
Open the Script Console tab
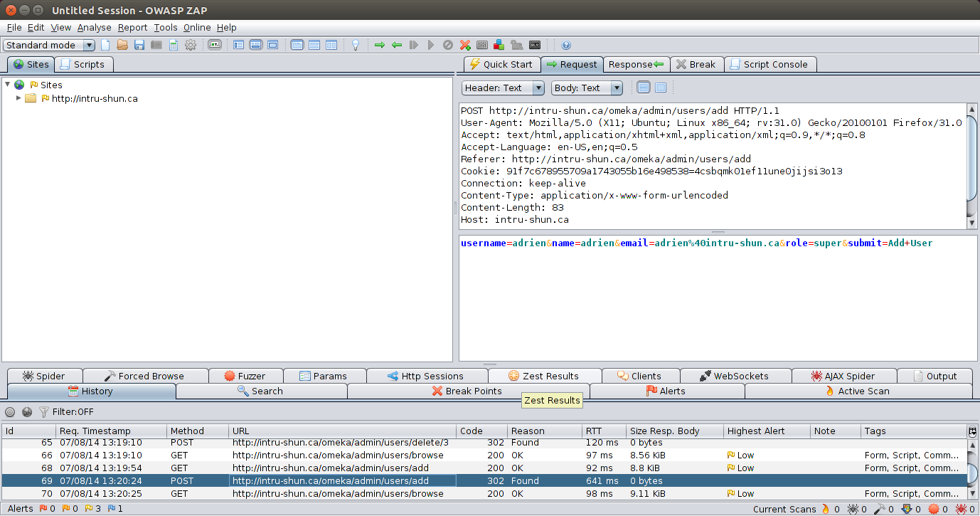(x=769, y=64)
